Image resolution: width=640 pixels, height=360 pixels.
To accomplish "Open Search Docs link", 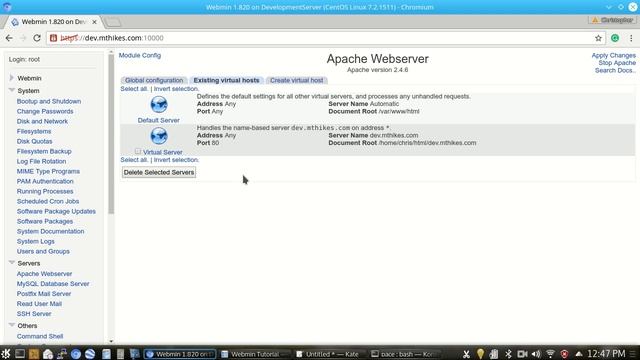I will tap(615, 70).
